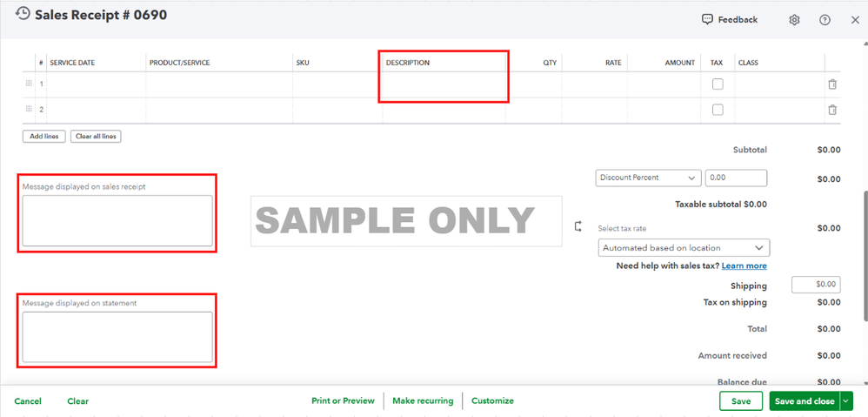Click the Amount received label

pos(732,355)
